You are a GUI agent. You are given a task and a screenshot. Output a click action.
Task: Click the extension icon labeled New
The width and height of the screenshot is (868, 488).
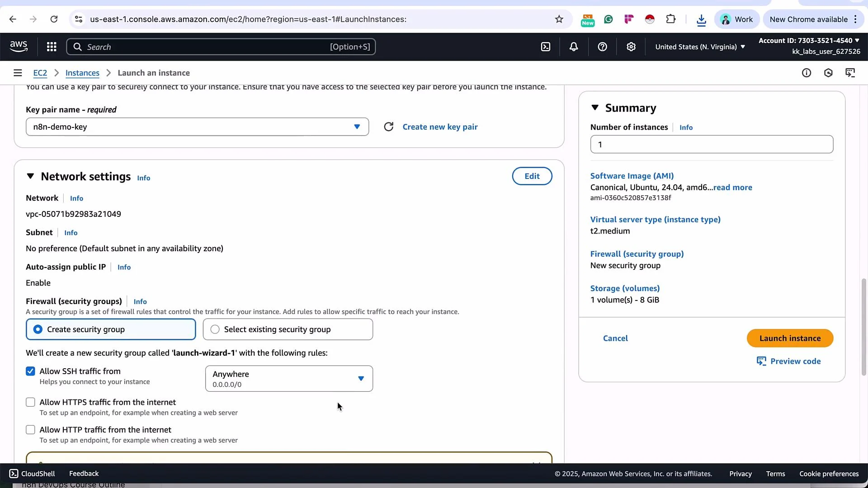pyautogui.click(x=588, y=20)
